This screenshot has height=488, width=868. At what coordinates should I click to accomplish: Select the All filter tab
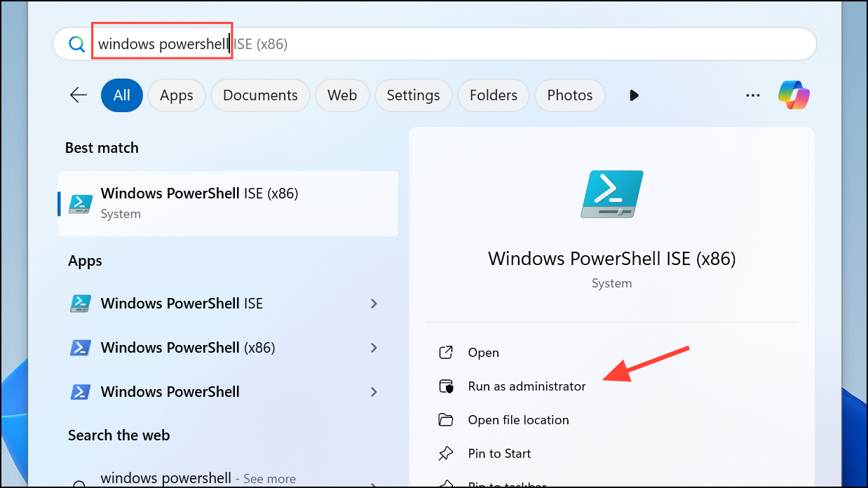(x=122, y=95)
